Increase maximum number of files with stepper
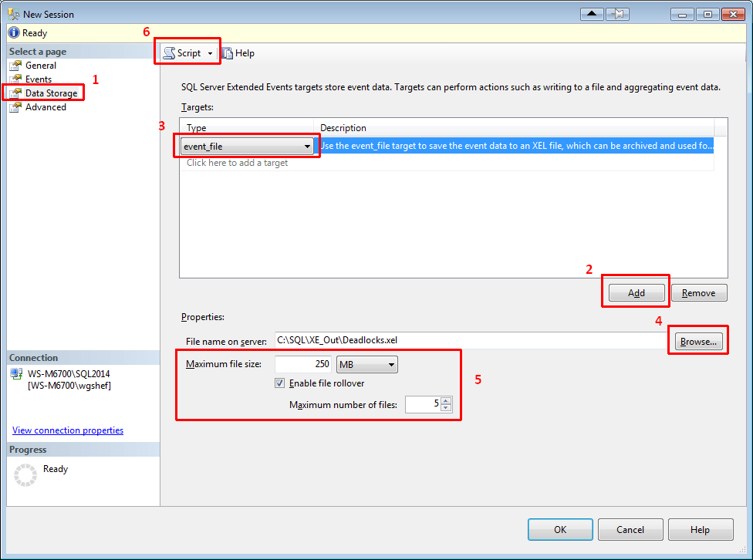 446,400
